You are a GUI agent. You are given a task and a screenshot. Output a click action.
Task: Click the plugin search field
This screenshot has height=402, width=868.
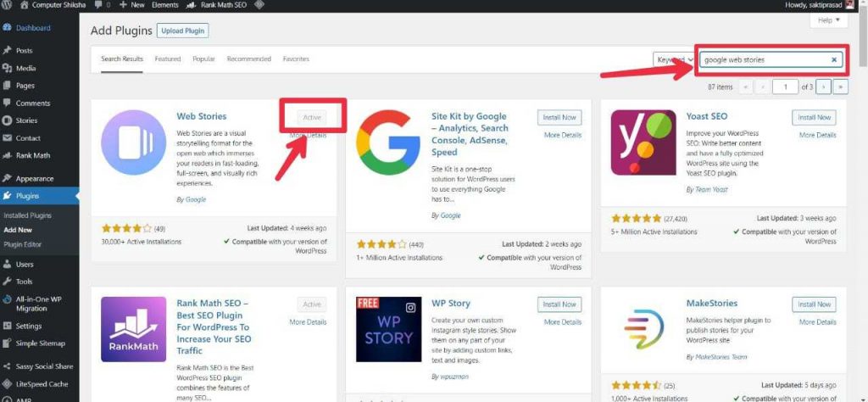point(771,60)
